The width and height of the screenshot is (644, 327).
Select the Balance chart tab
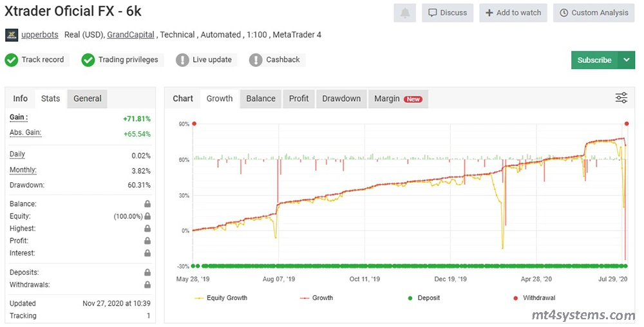(x=261, y=98)
